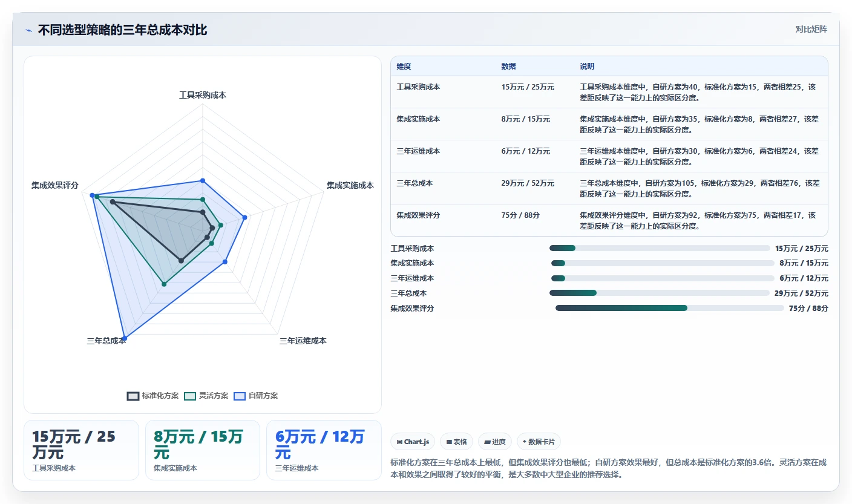Click the 8万元 / 15万元 table cell
The image size is (852, 504).
point(526,119)
